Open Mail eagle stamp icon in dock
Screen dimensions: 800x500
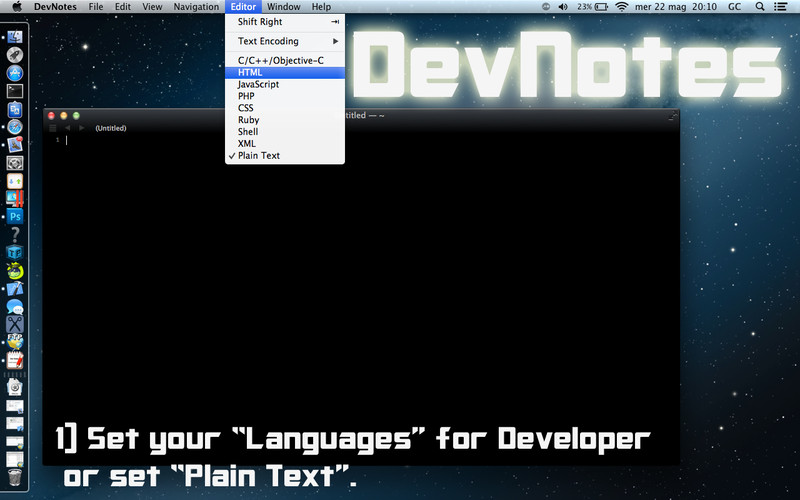15,145
